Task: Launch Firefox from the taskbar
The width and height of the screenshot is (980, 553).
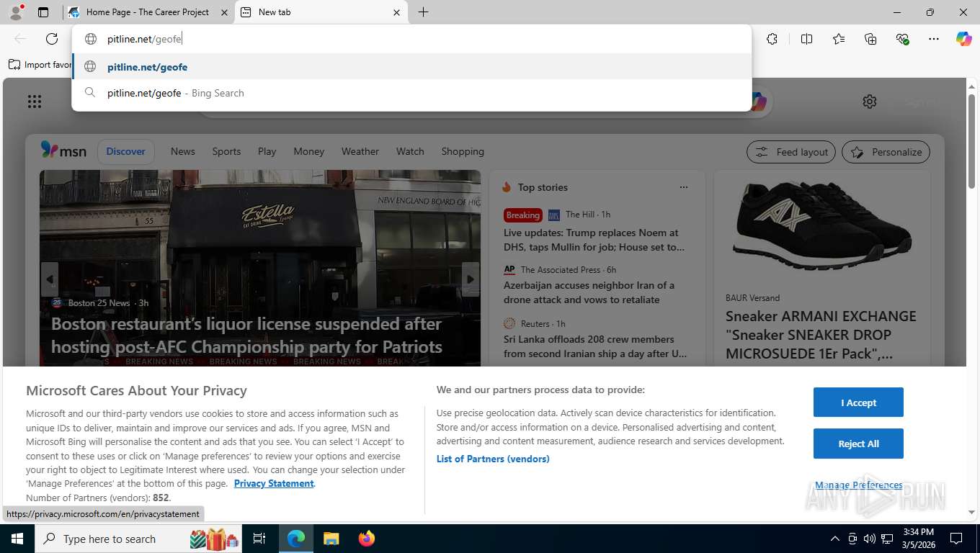Action: (x=367, y=539)
